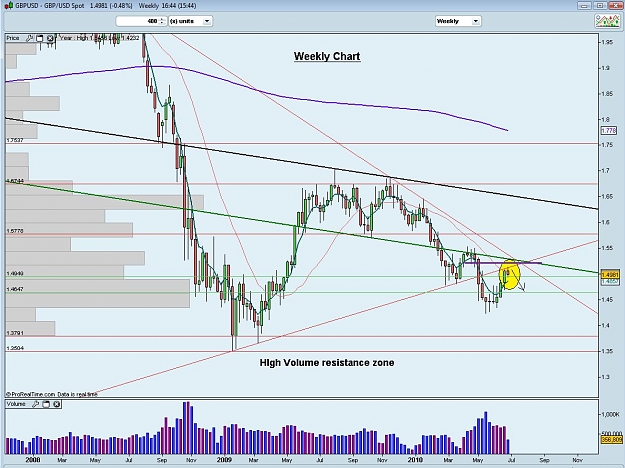625x468 pixels.
Task: Open the Price panel settings wrench
Action: (29, 38)
